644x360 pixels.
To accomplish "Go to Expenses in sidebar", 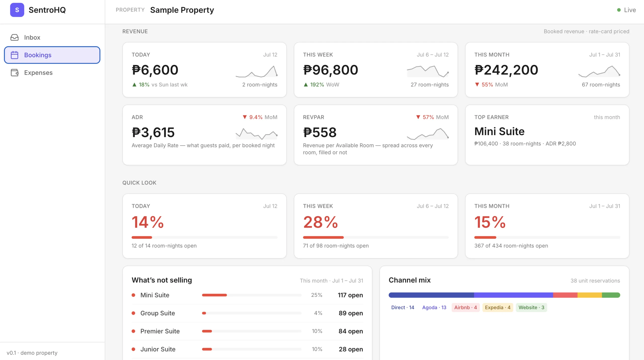I will (x=52, y=73).
